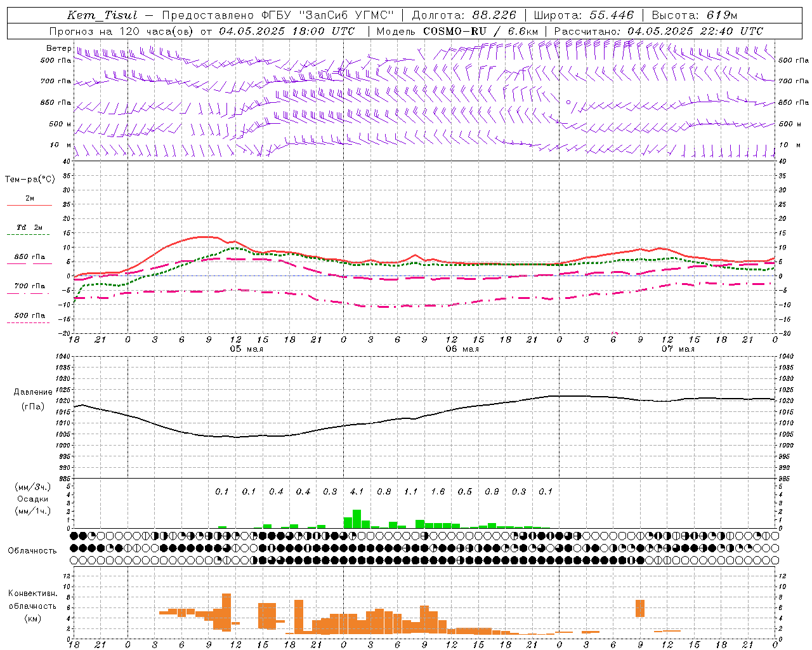Click the 'Облачность' cloud cover row label

[x=32, y=550]
